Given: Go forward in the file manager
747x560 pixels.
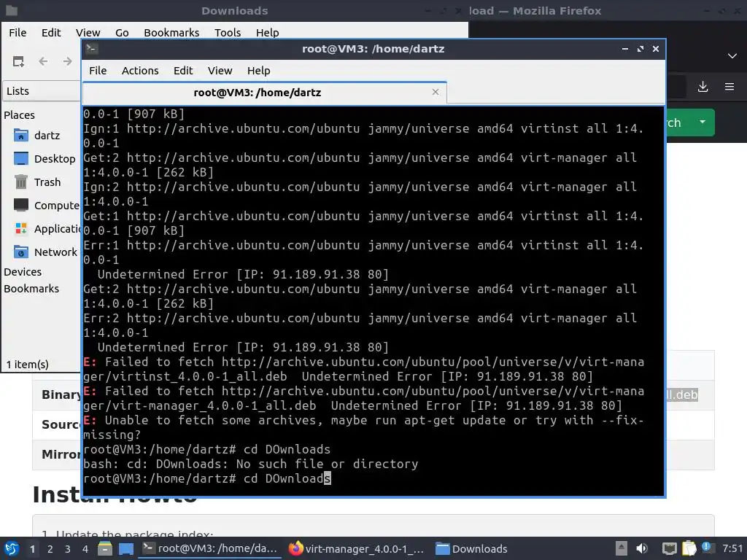Looking at the screenshot, I should pos(68,61).
